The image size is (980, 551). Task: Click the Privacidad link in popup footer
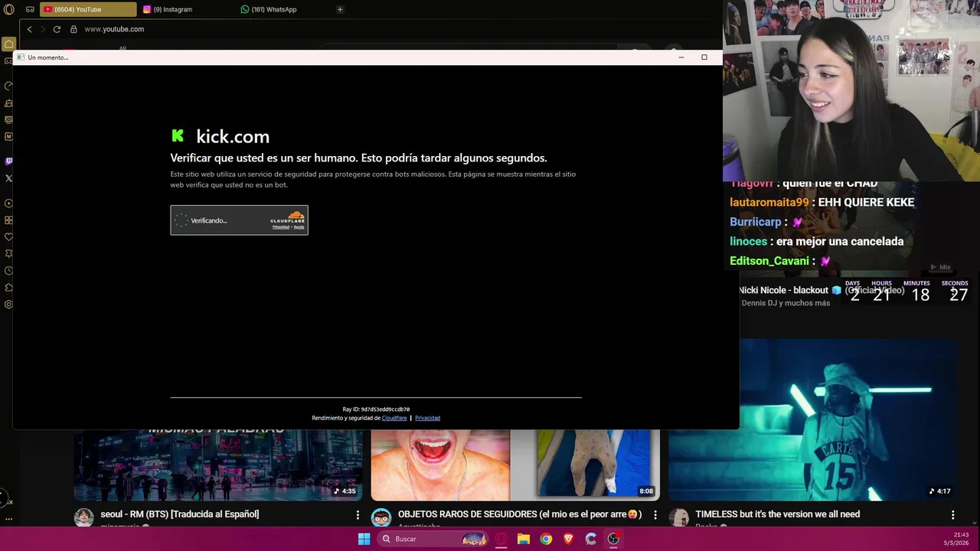click(427, 418)
